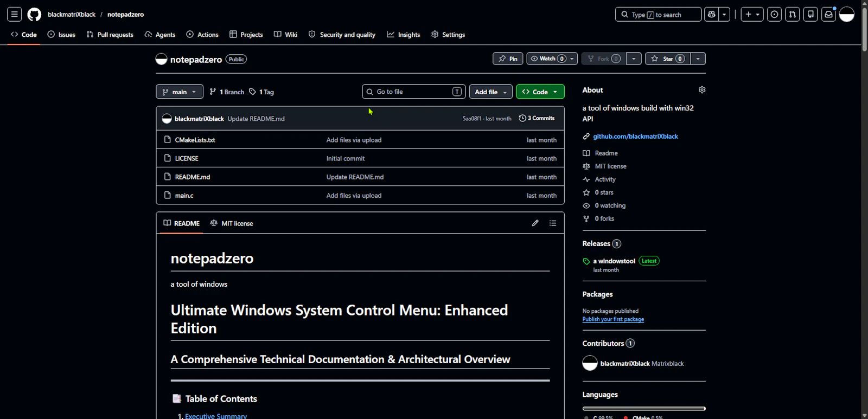Click blackmatriXblack in the header breadcrumb
Viewport: 868px width, 419px height.
coord(72,15)
